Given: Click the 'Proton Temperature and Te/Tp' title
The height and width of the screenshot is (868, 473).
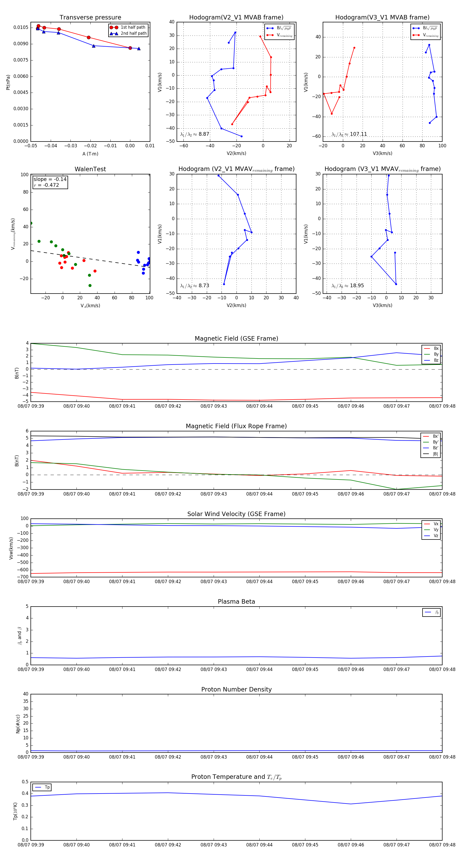Looking at the screenshot, I should 236,777.
